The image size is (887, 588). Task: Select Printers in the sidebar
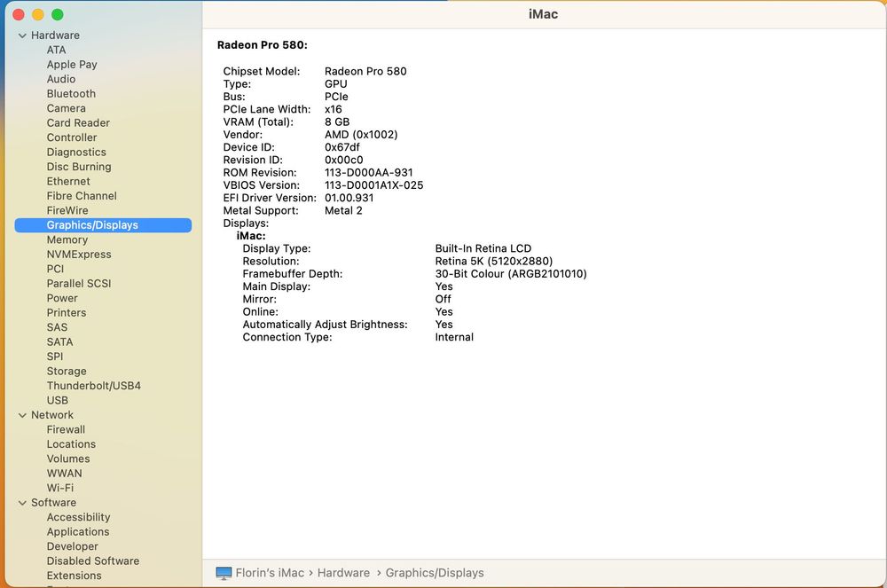click(x=67, y=313)
